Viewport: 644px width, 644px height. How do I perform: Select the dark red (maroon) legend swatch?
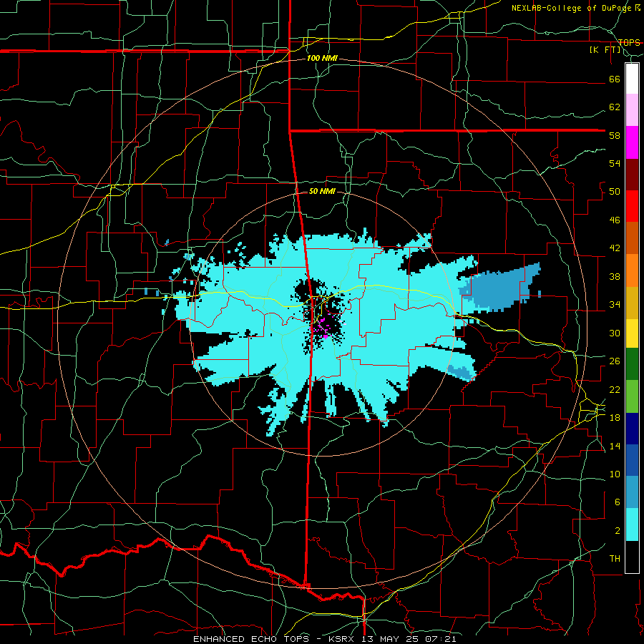coord(632,175)
